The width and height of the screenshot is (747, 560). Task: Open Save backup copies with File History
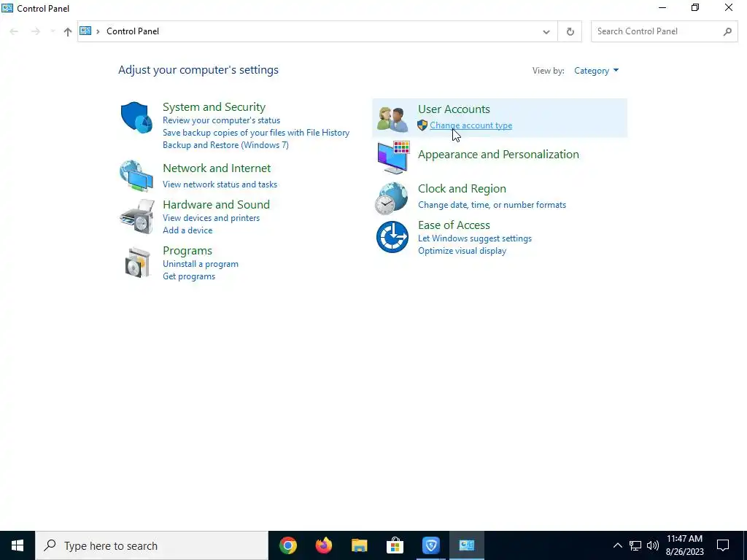pos(256,133)
